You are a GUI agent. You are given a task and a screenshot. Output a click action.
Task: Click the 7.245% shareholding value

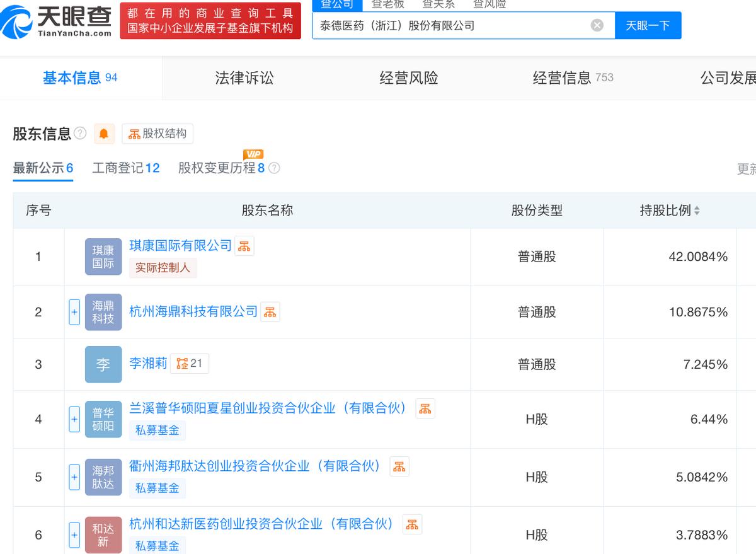706,364
